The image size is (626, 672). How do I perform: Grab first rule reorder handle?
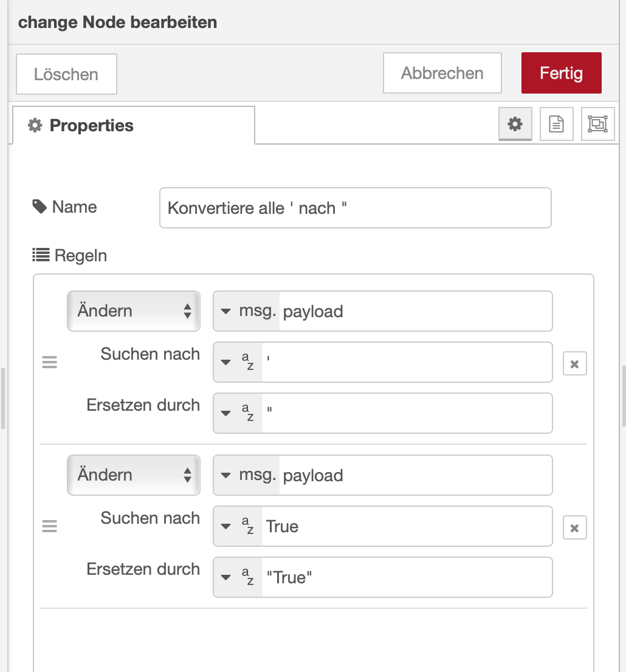(x=49, y=362)
